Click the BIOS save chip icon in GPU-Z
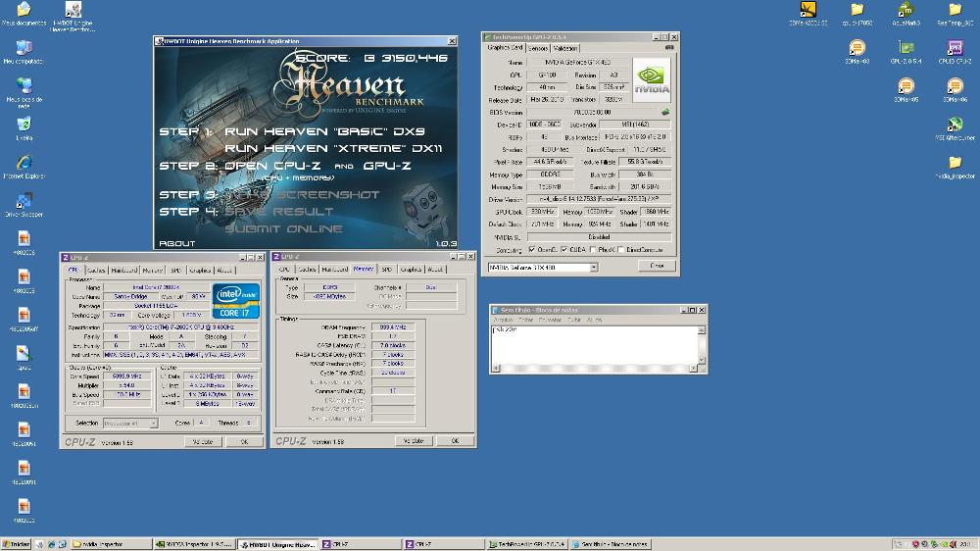 [665, 112]
